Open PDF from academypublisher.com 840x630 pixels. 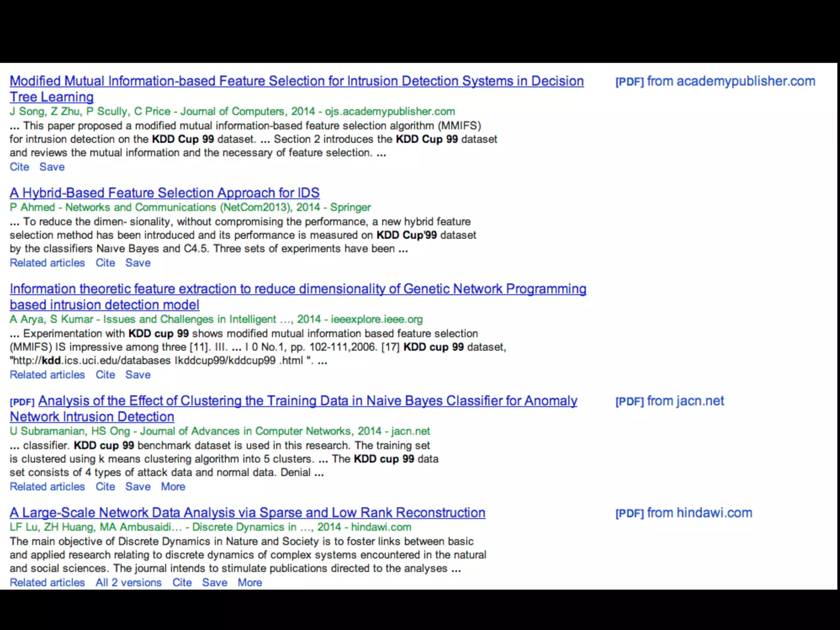pos(715,81)
